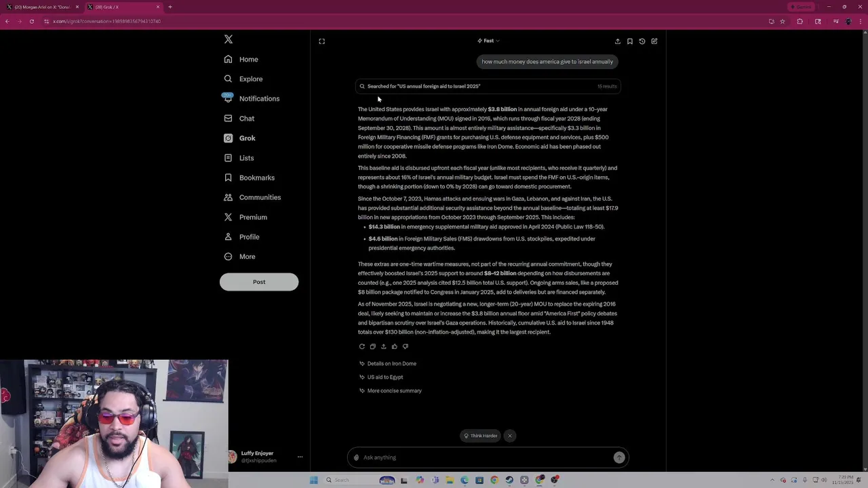The image size is (868, 488).
Task: Open Communities in the sidebar
Action: [252, 197]
